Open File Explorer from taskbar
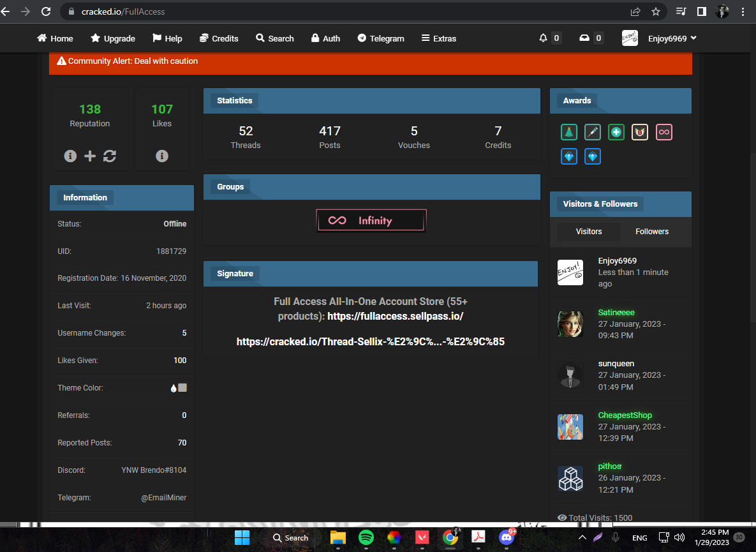This screenshot has width=756, height=552. point(338,537)
